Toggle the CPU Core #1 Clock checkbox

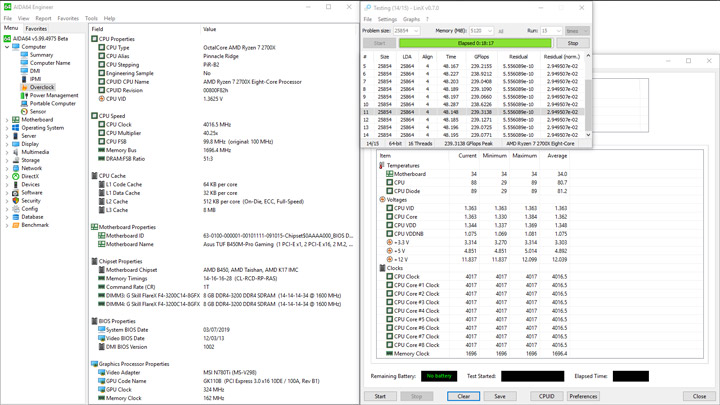point(389,285)
